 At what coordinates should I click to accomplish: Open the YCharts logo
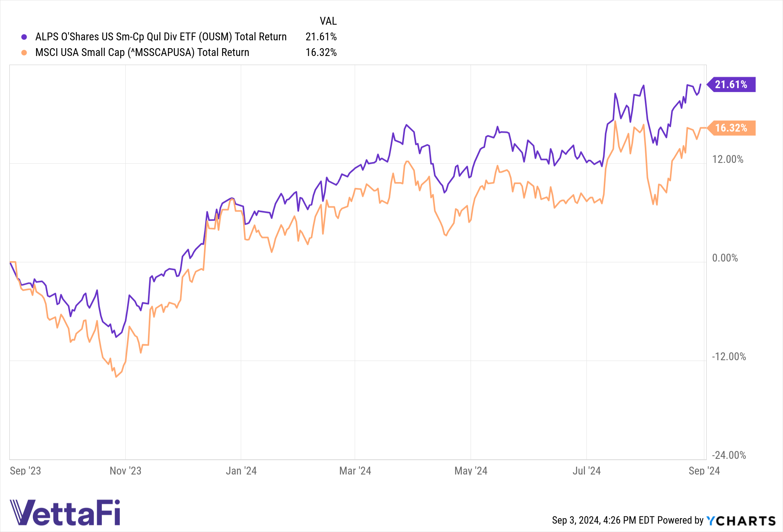point(741,521)
